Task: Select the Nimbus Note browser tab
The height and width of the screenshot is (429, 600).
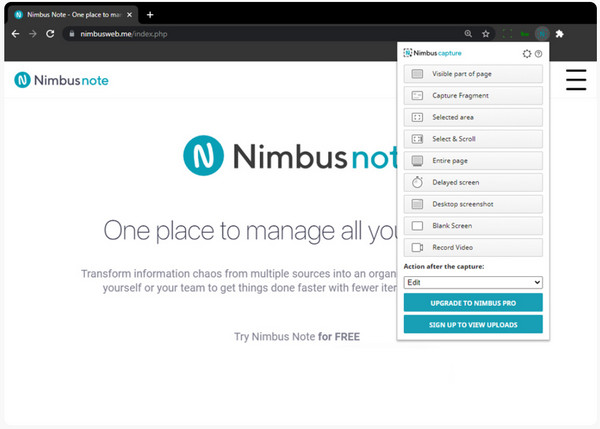Action: [73, 15]
